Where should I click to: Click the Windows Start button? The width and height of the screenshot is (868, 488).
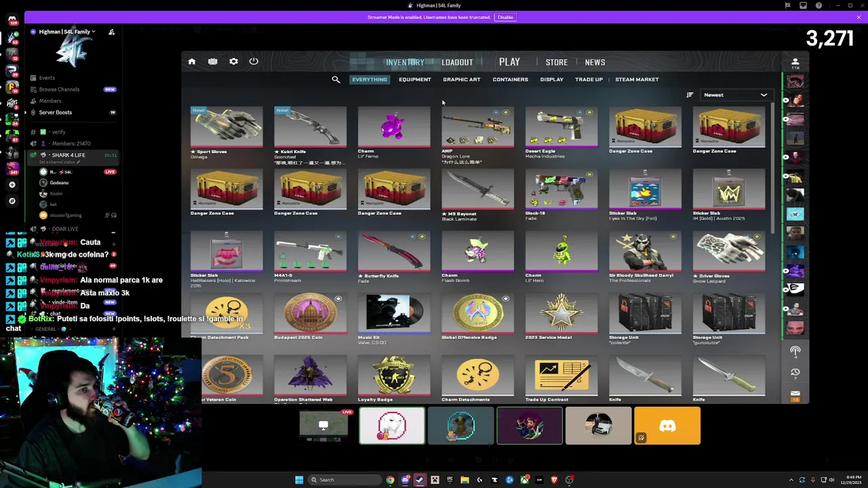pos(299,480)
